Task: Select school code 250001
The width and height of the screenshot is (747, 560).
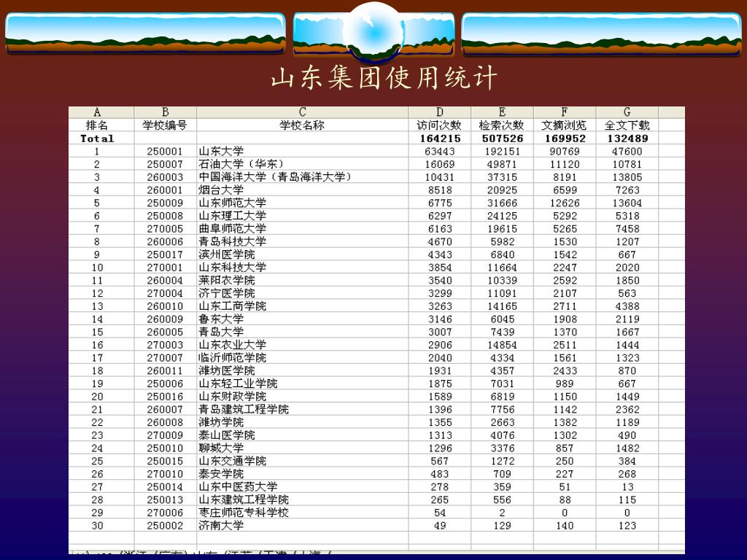Action: point(166,152)
